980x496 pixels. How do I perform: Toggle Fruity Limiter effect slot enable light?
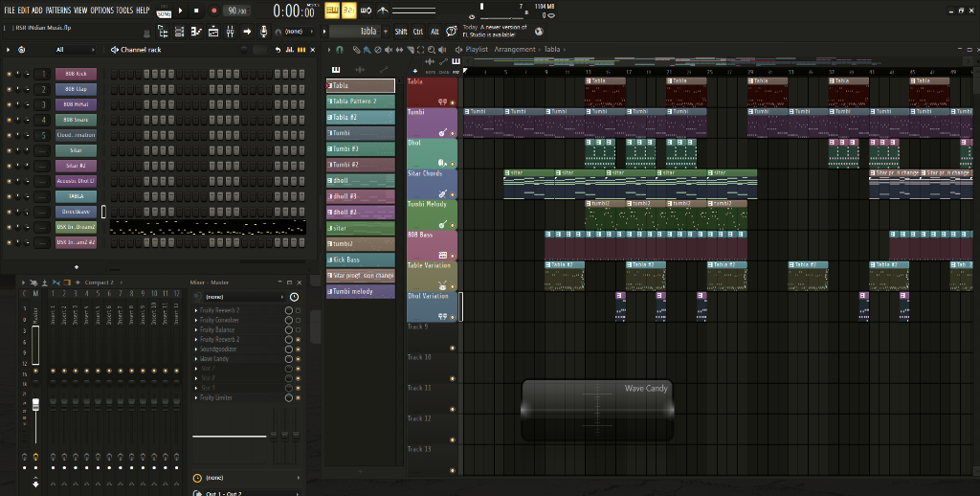tap(299, 397)
